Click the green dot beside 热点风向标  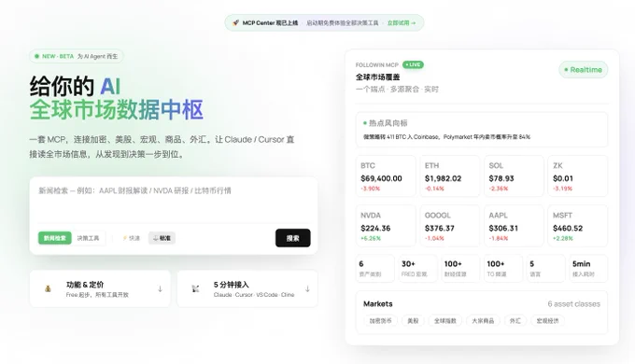point(365,123)
